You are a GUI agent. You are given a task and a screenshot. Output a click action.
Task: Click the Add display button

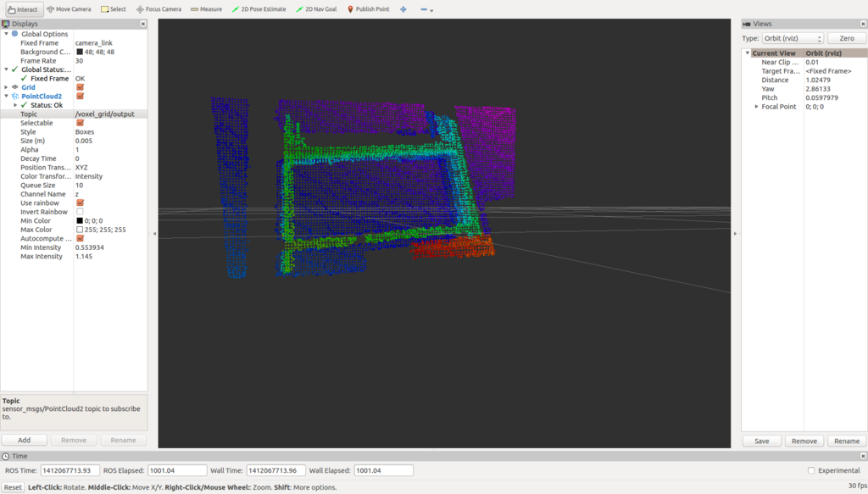pos(25,441)
